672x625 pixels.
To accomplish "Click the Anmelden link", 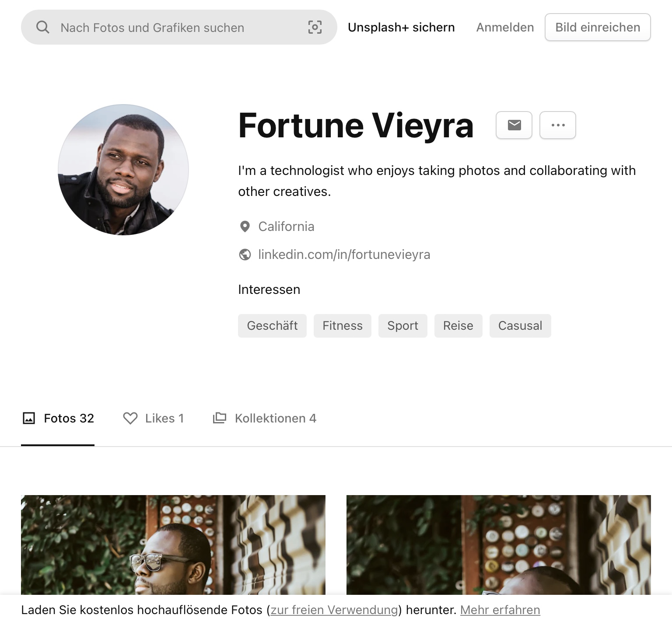I will click(x=505, y=27).
